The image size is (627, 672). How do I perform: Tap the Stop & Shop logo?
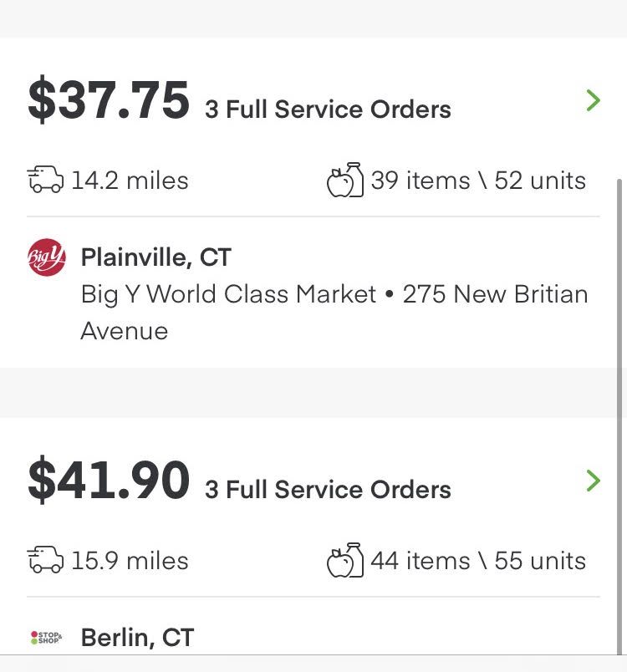[46, 637]
